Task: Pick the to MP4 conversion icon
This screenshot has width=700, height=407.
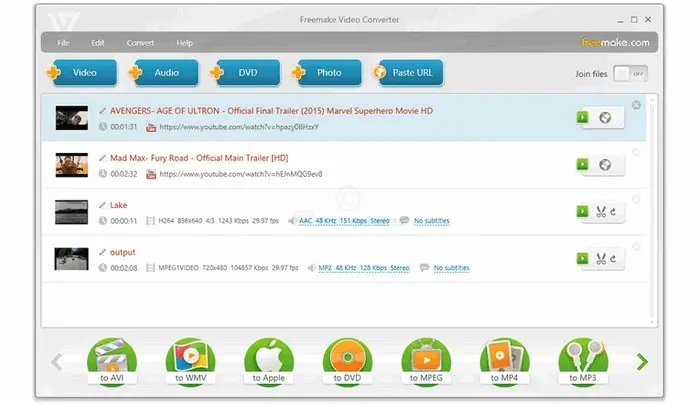Action: [504, 358]
